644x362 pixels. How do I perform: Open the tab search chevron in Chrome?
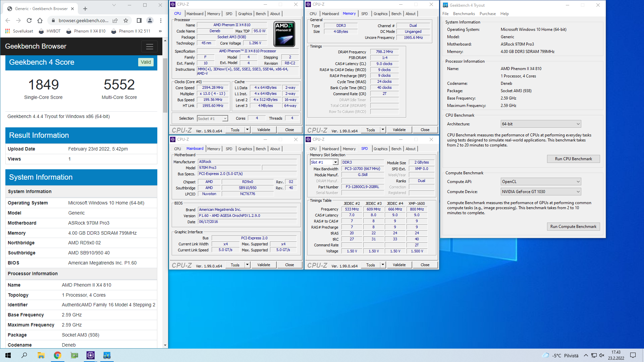click(114, 5)
